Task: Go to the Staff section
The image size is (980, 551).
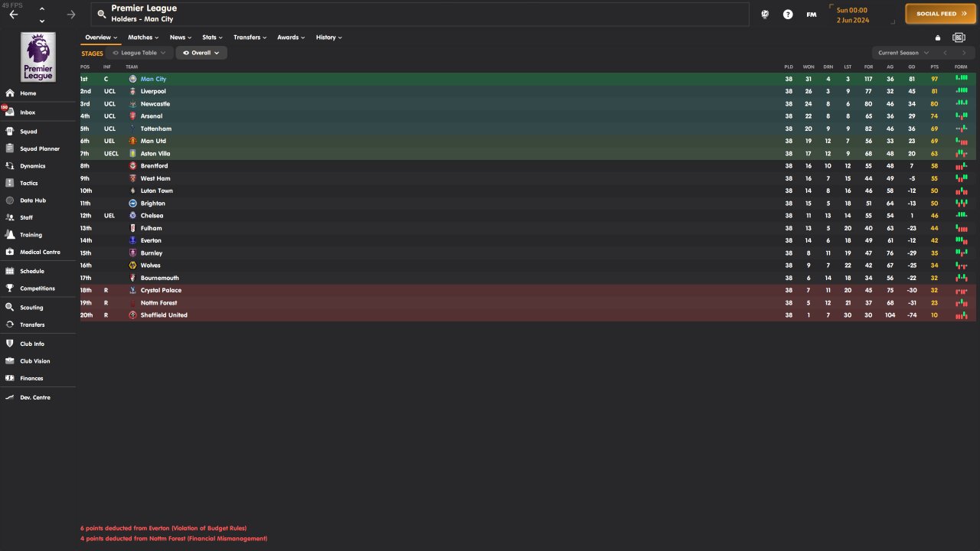Action: pos(26,217)
